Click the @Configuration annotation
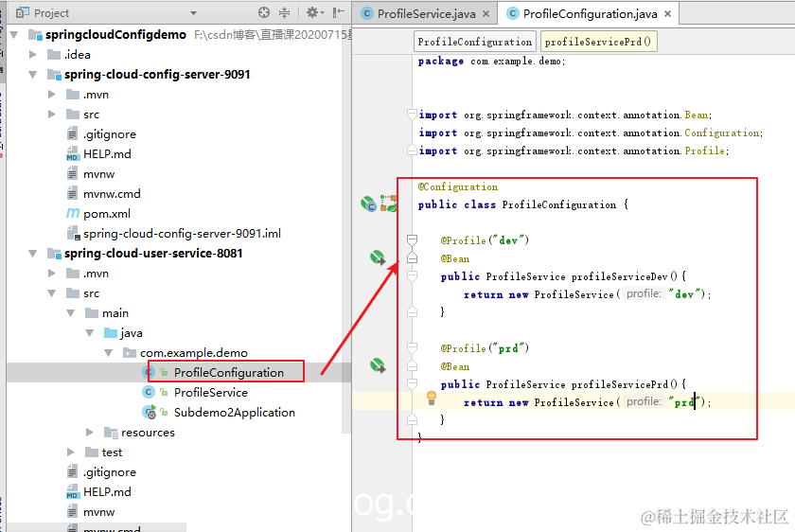The width and height of the screenshot is (795, 532). (458, 186)
